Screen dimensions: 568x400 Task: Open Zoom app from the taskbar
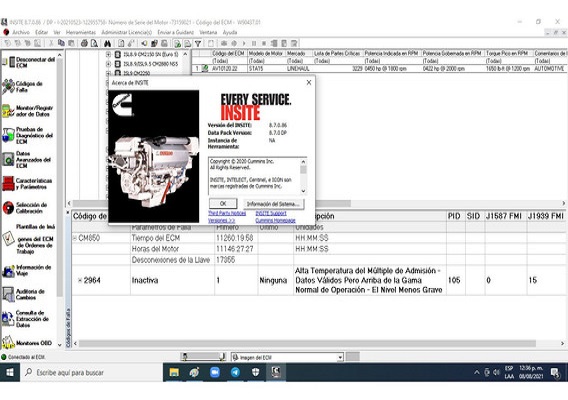(x=215, y=372)
